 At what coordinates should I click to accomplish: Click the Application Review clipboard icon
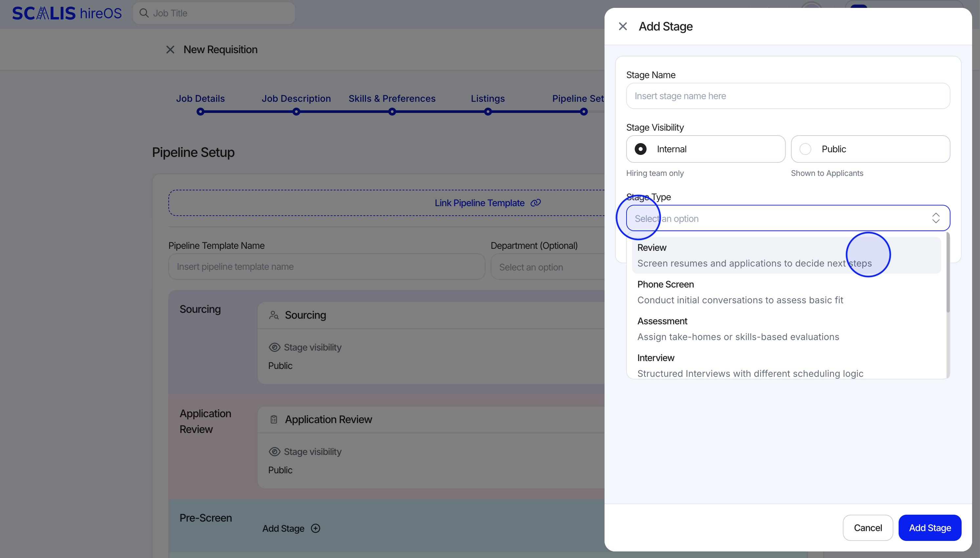click(x=273, y=419)
